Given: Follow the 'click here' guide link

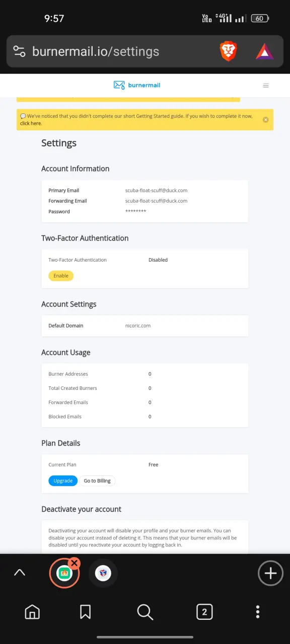Looking at the screenshot, I should pos(30,123).
